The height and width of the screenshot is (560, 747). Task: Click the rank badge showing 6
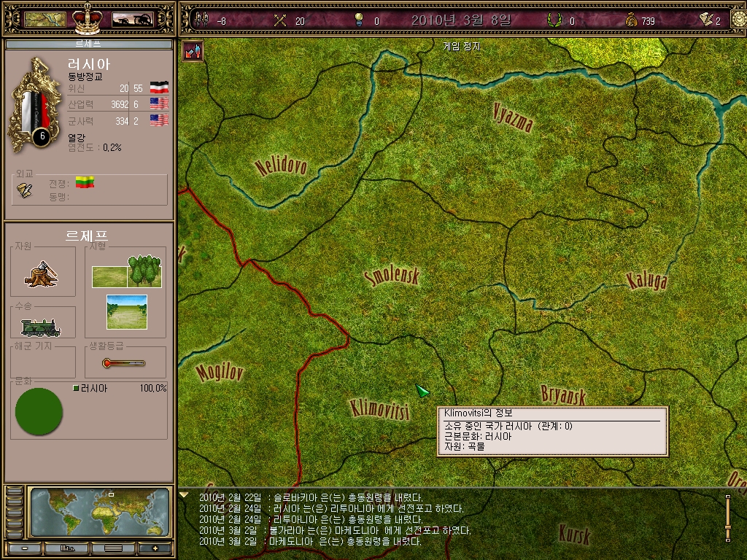42,136
